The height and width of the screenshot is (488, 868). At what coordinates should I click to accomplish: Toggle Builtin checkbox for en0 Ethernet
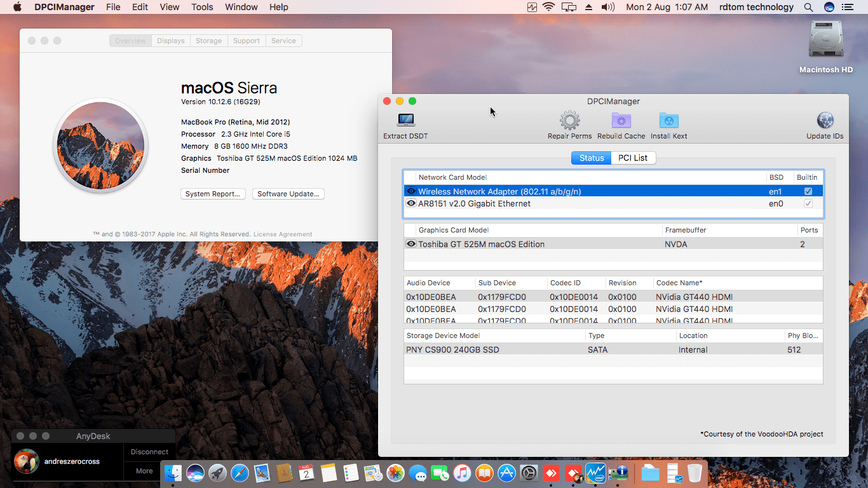(x=808, y=203)
